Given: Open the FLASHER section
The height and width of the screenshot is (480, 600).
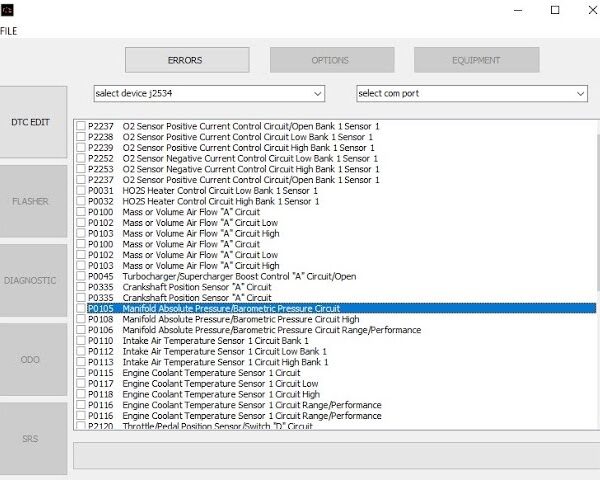Looking at the screenshot, I should pos(33,201).
